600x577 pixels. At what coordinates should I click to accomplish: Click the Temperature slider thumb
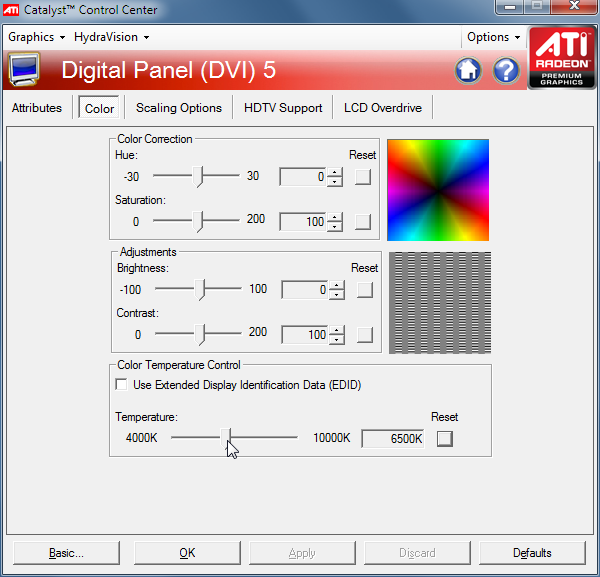(x=226, y=437)
